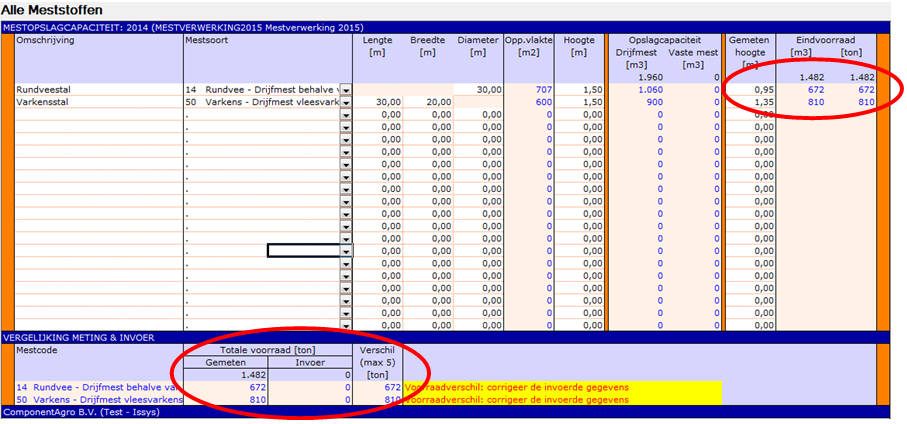Open dropdown in first empty row below Varkensstal
Screen dimensions: 907x424
[x=346, y=116]
